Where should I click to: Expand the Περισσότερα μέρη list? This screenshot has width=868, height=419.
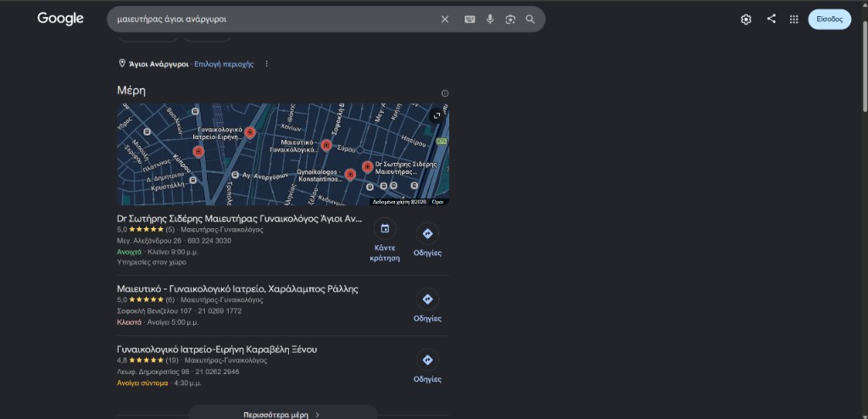(x=283, y=413)
